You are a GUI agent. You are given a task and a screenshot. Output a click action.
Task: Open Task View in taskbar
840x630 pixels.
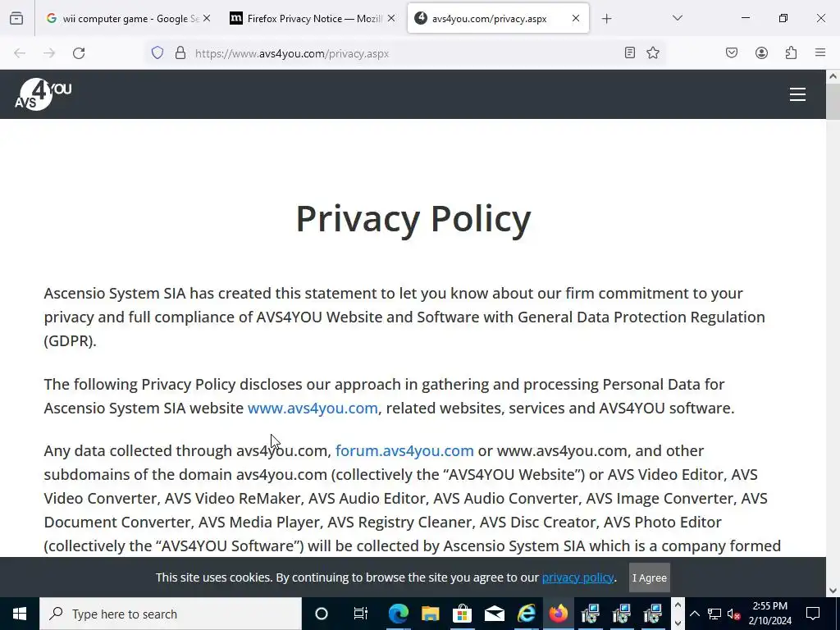click(361, 614)
